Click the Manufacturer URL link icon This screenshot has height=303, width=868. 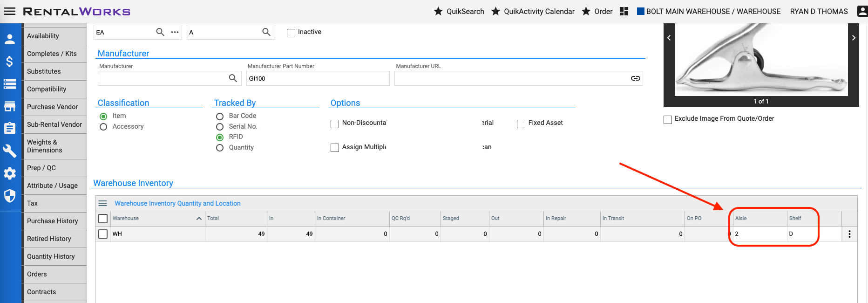(635, 78)
